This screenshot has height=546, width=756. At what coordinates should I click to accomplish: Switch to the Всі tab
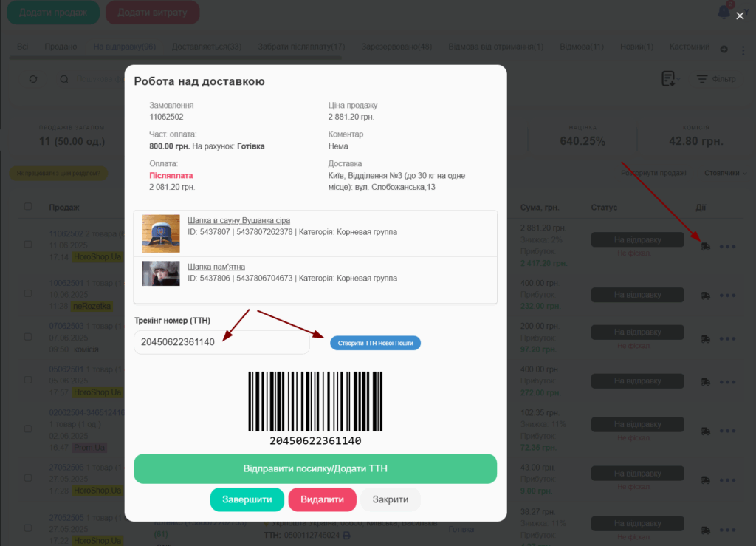tap(23, 47)
